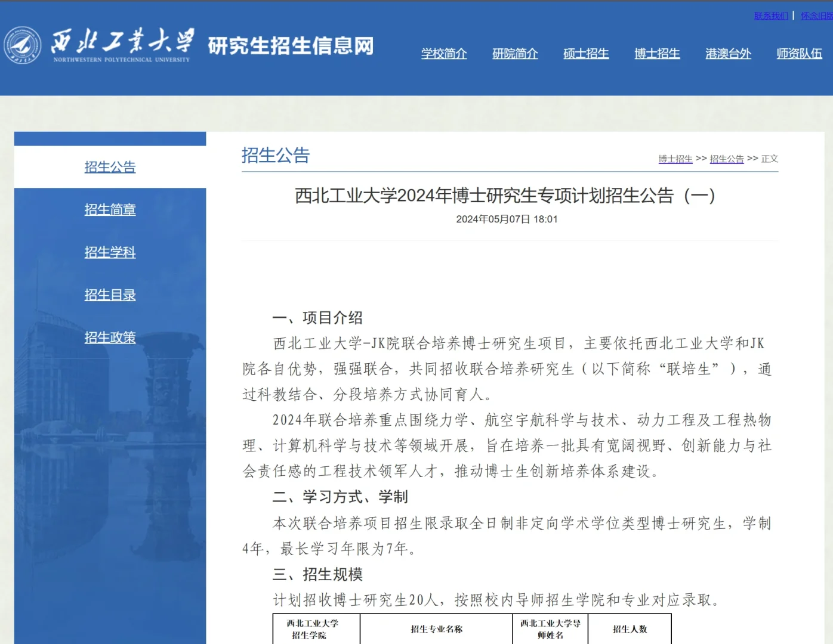Click the 招生公告 page heading above the article
This screenshot has height=644, width=833.
coord(276,156)
